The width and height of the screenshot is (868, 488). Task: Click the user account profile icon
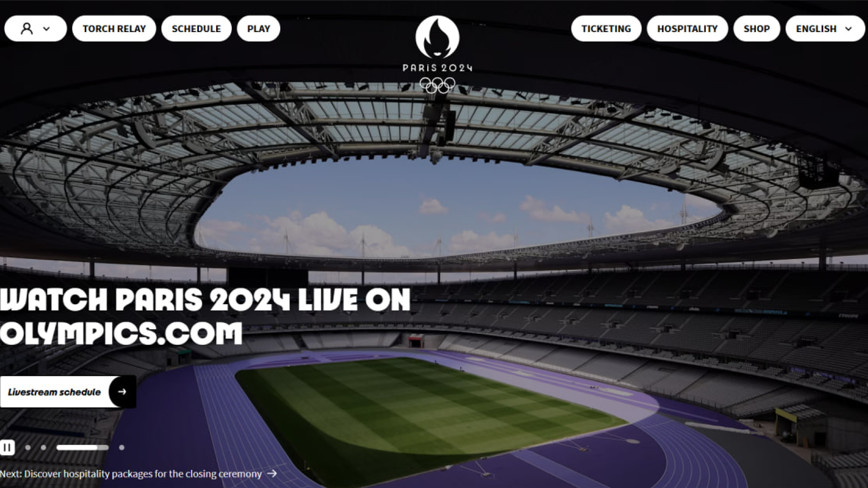tap(27, 29)
